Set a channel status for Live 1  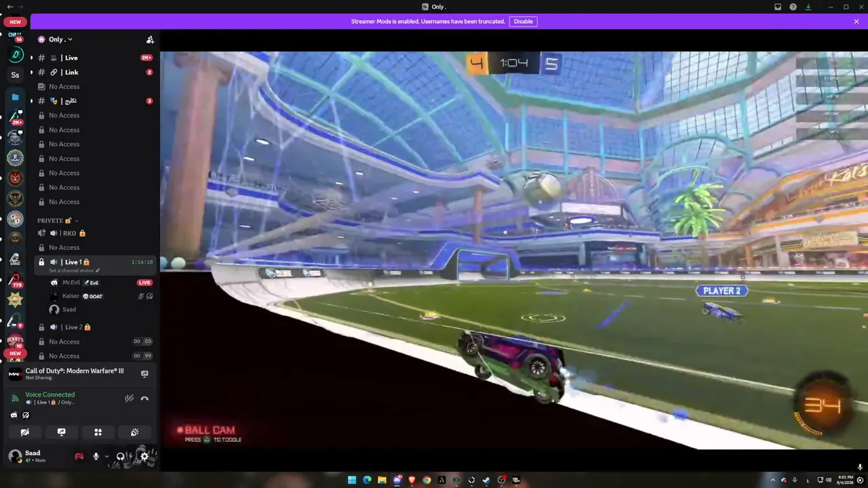(x=74, y=270)
